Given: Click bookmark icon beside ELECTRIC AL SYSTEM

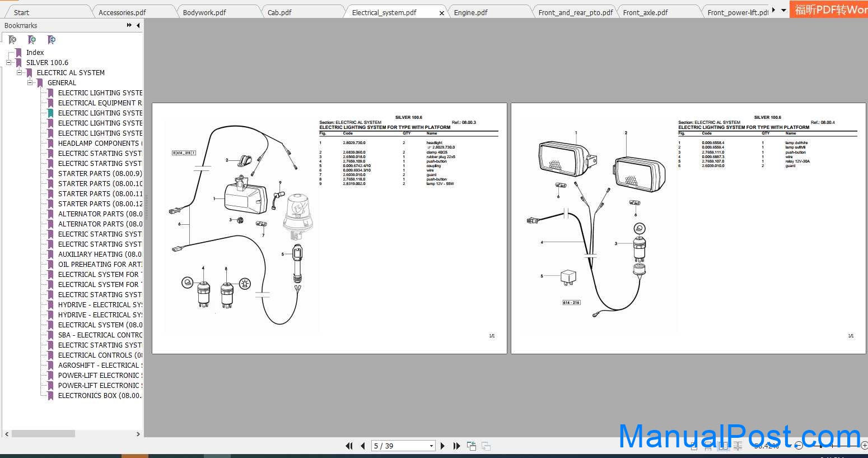Looking at the screenshot, I should [29, 73].
